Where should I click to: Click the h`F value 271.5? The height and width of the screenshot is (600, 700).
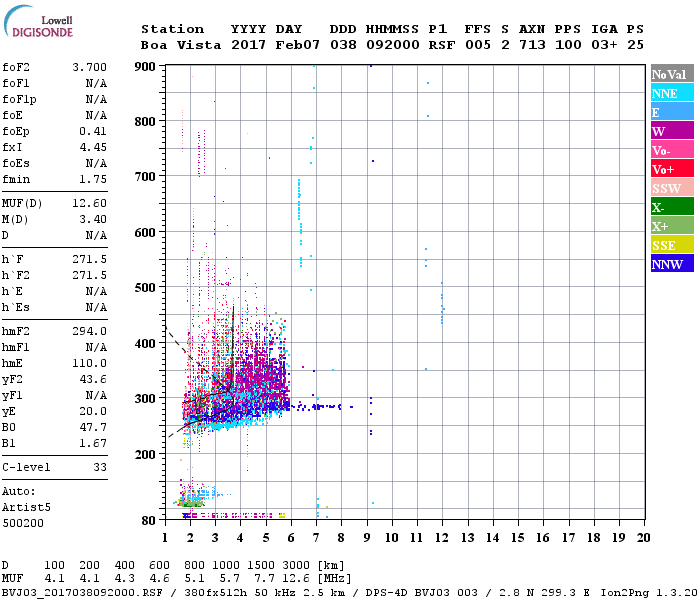pos(89,259)
